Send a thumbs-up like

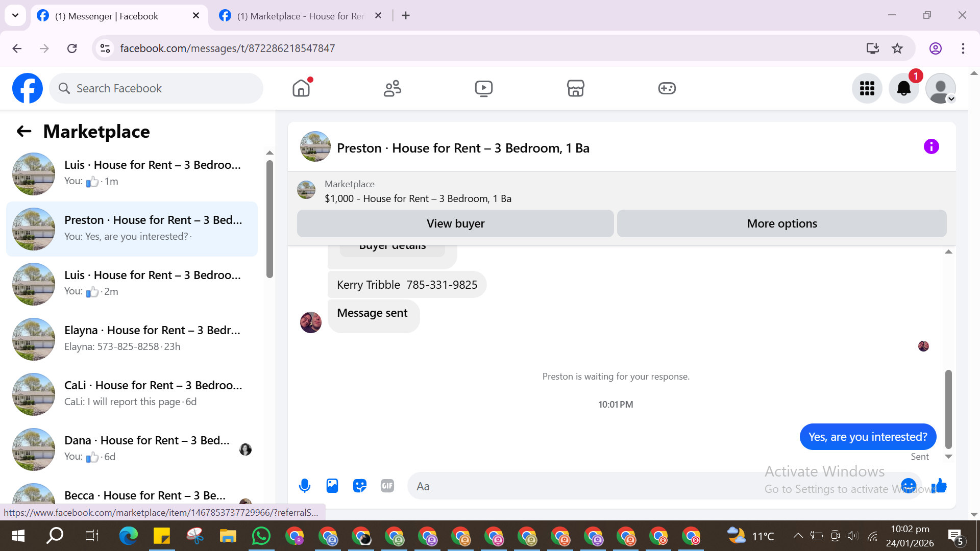click(939, 486)
